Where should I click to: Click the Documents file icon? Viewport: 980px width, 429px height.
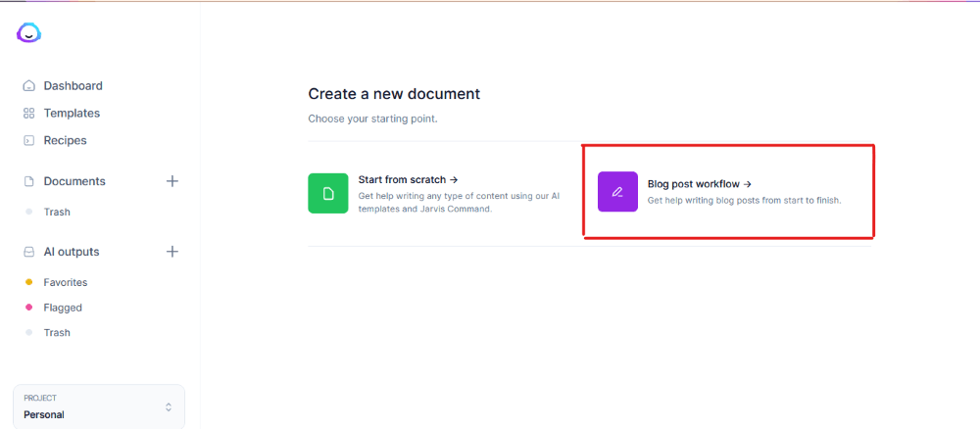tap(28, 181)
